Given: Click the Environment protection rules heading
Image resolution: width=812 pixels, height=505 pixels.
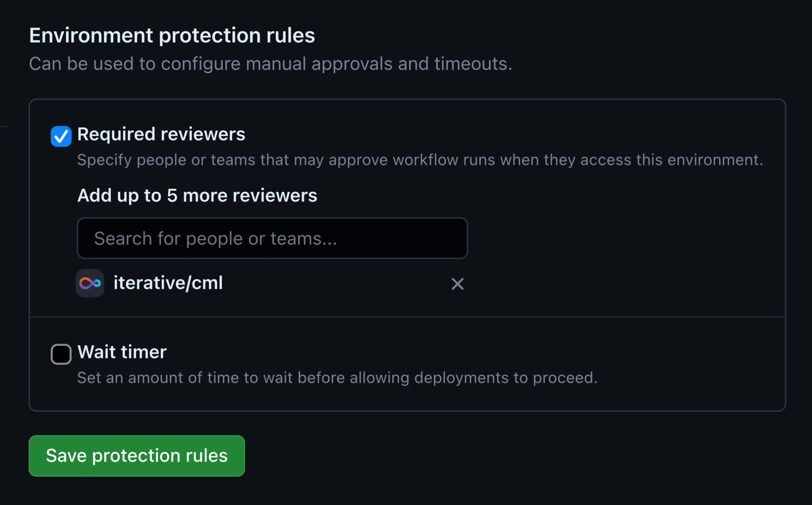Looking at the screenshot, I should 172,35.
